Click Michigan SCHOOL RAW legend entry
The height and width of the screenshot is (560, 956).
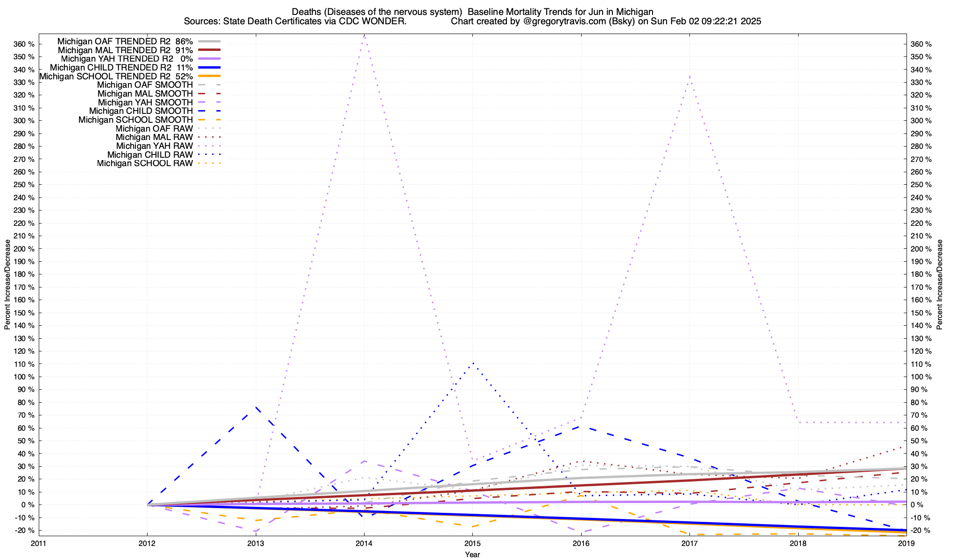pos(145,163)
